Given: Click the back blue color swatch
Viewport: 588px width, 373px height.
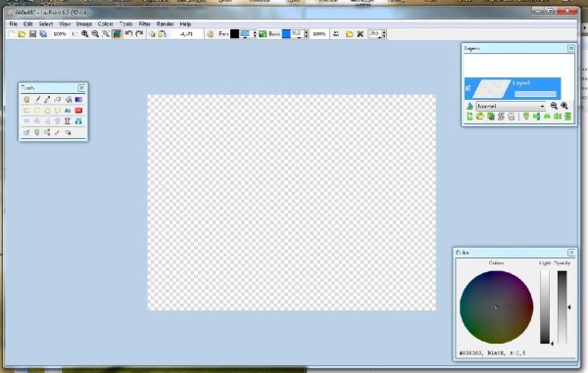Looking at the screenshot, I should click(286, 34).
